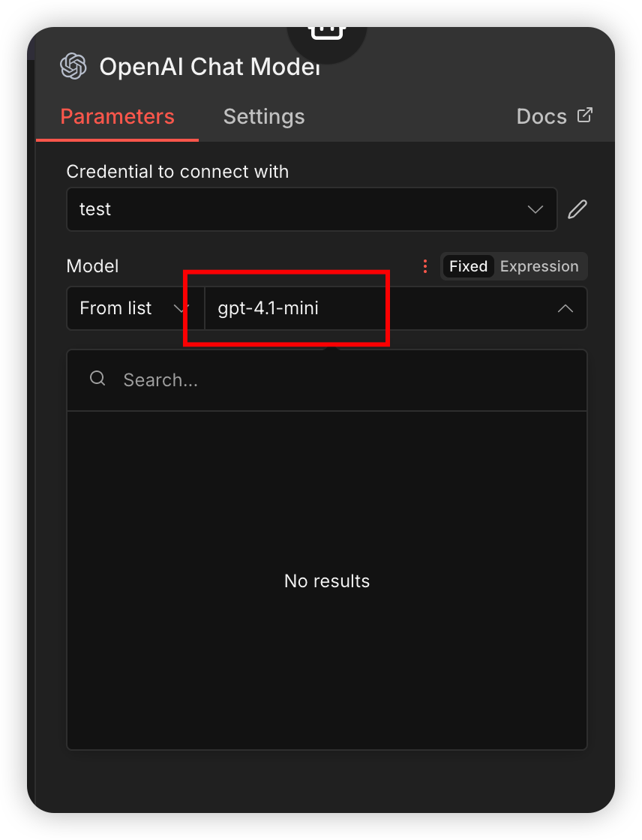The image size is (642, 840).
Task: Switch to the Settings tab
Action: 264,116
